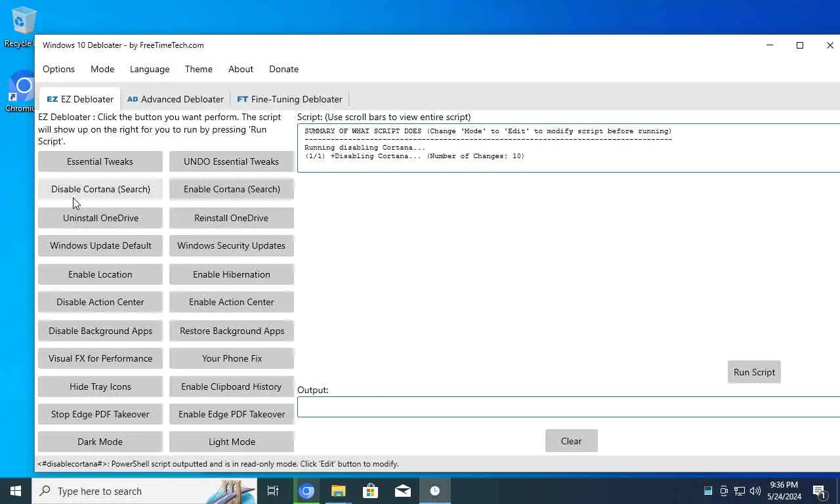Switch to the Fine-Tuning Debloater tab
This screenshot has height=504, width=840.
click(289, 99)
